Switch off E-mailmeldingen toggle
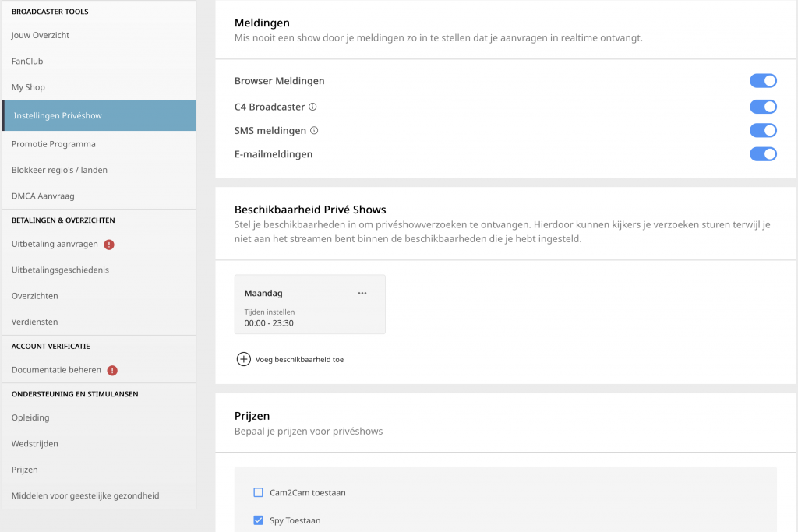 pos(763,154)
